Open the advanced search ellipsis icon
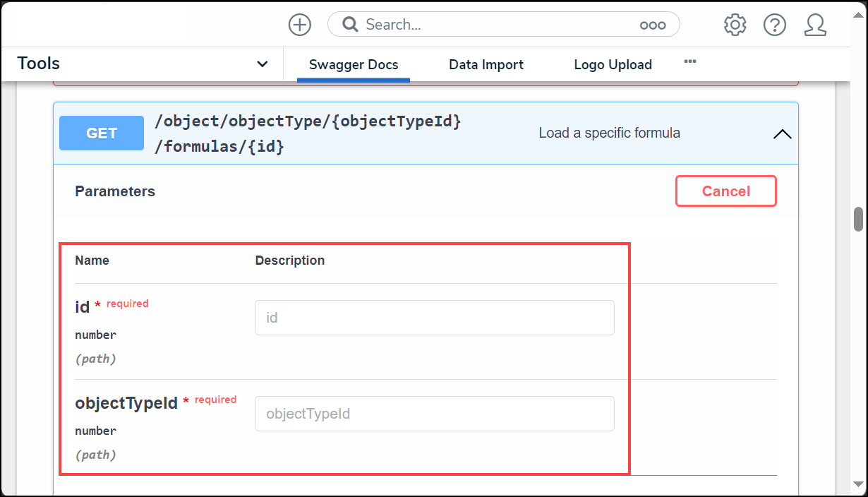Screen dimensions: 868x497 click(653, 25)
